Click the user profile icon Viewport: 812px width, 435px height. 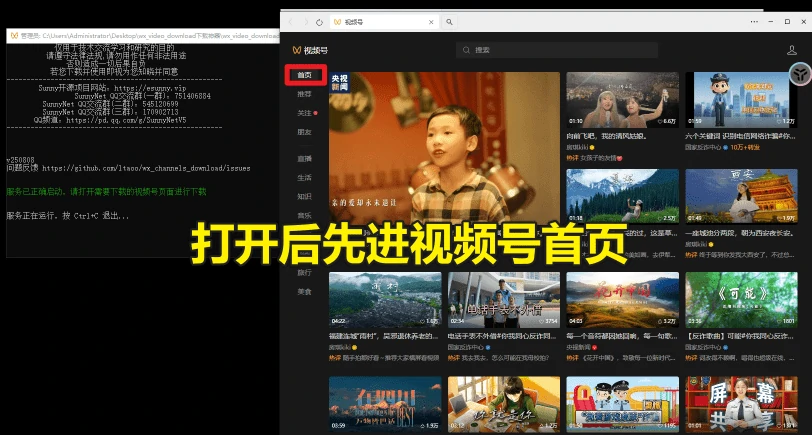coord(794,49)
